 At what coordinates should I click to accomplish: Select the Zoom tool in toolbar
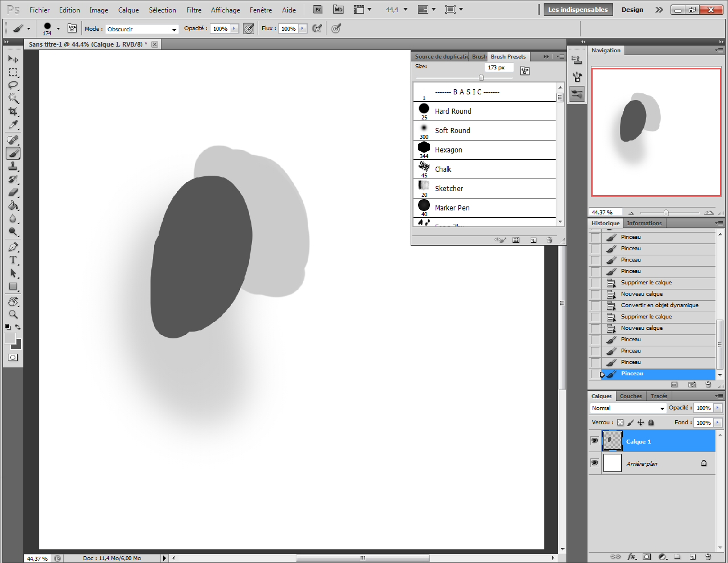tap(13, 314)
